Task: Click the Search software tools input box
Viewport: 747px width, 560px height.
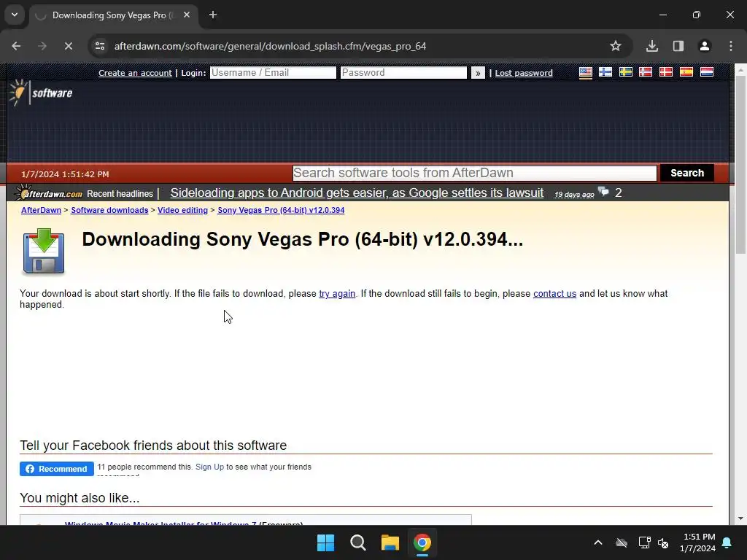Action: point(474,173)
